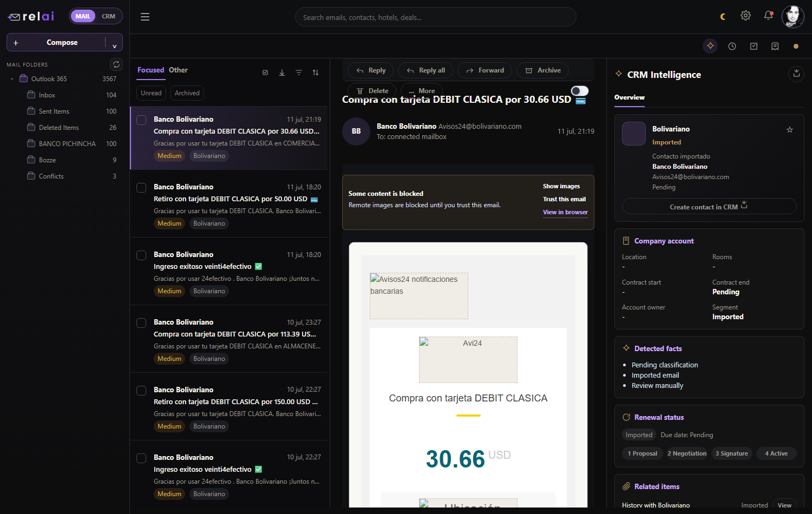Click the Company account document icon
812x514 pixels.
[x=626, y=241]
